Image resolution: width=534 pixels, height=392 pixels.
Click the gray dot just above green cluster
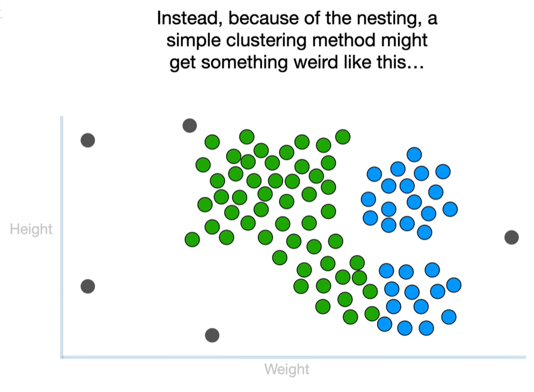tap(189, 126)
